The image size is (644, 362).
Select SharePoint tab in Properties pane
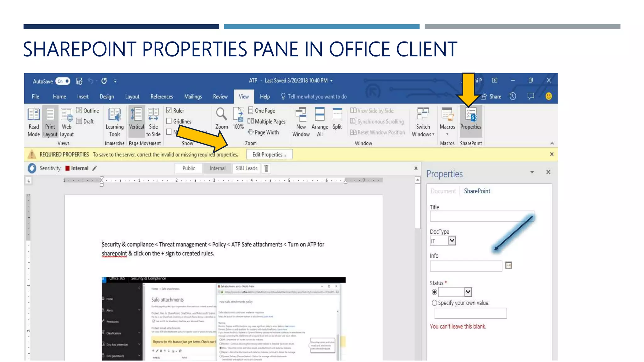pos(477,191)
